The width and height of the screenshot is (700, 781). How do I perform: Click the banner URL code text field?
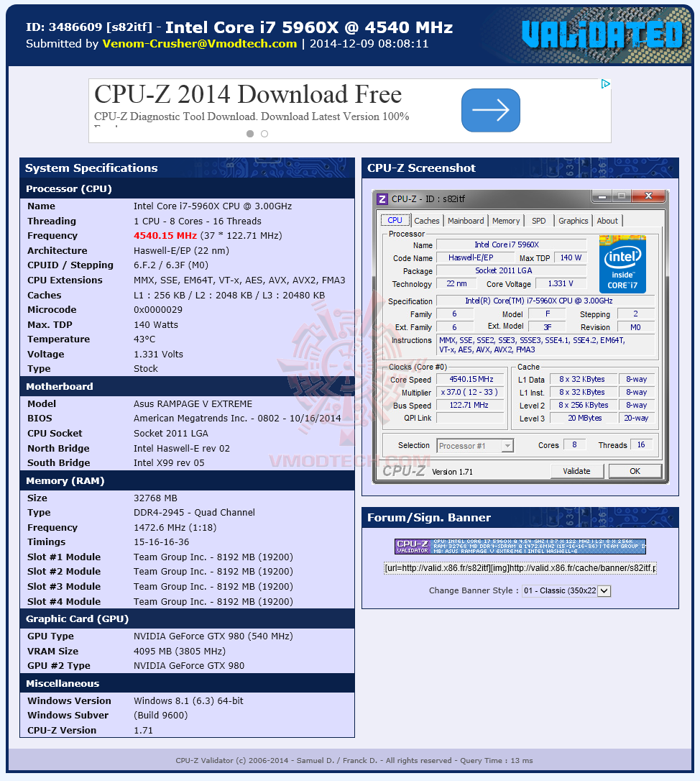(520, 568)
